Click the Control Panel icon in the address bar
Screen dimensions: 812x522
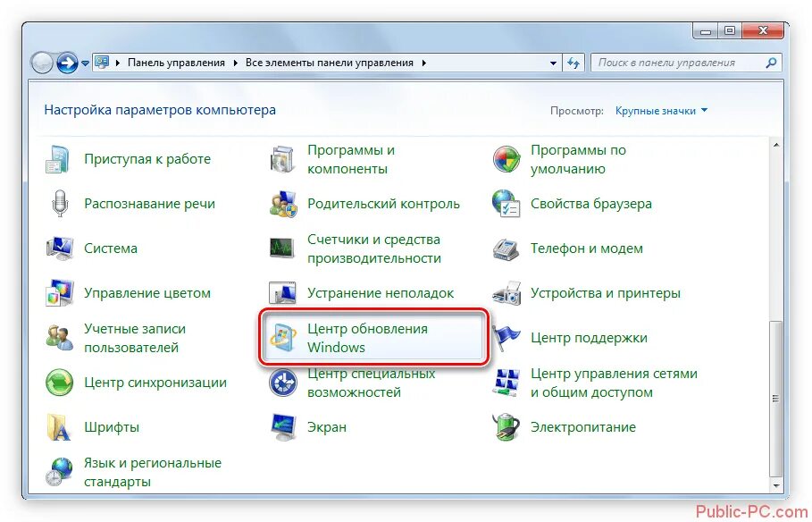pos(102,63)
